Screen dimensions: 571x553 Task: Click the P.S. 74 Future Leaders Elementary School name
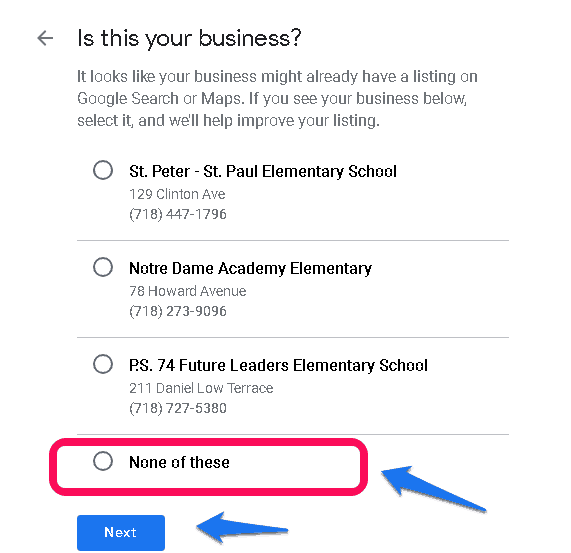pyautogui.click(x=278, y=366)
